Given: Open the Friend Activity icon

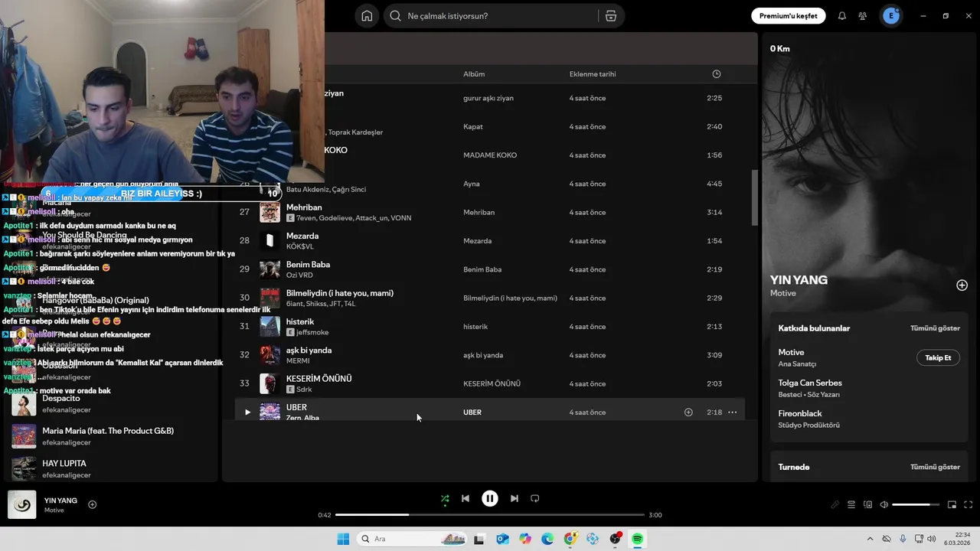Looking at the screenshot, I should tap(863, 16).
